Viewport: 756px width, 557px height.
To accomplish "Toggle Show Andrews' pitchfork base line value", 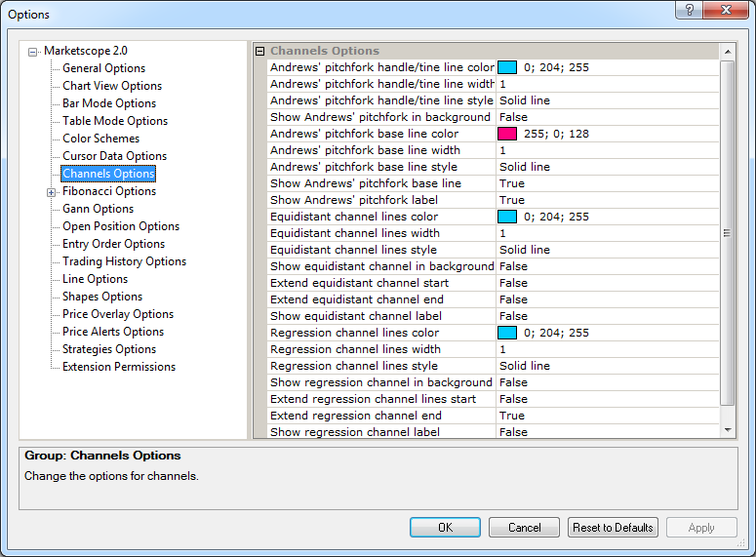I will point(608,183).
